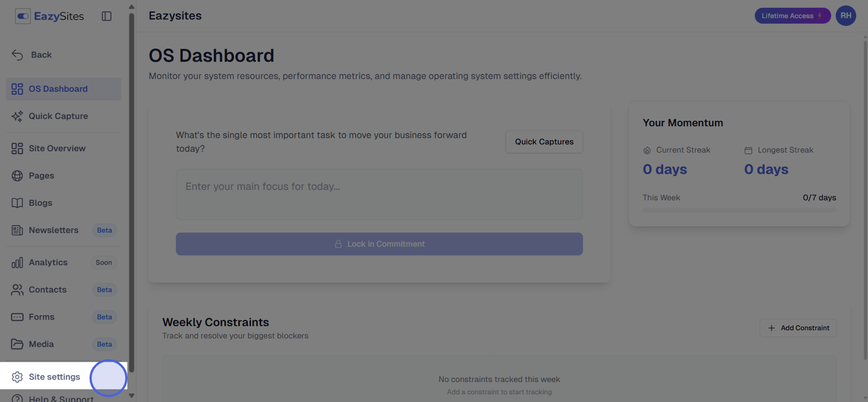Click the Media folder icon
The image size is (868, 402).
click(x=17, y=344)
